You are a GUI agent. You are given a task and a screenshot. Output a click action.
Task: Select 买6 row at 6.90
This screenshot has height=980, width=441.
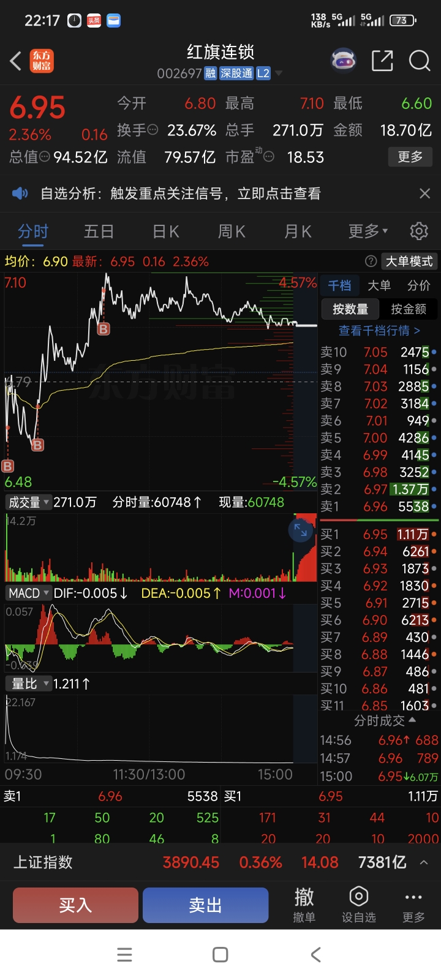point(379,620)
